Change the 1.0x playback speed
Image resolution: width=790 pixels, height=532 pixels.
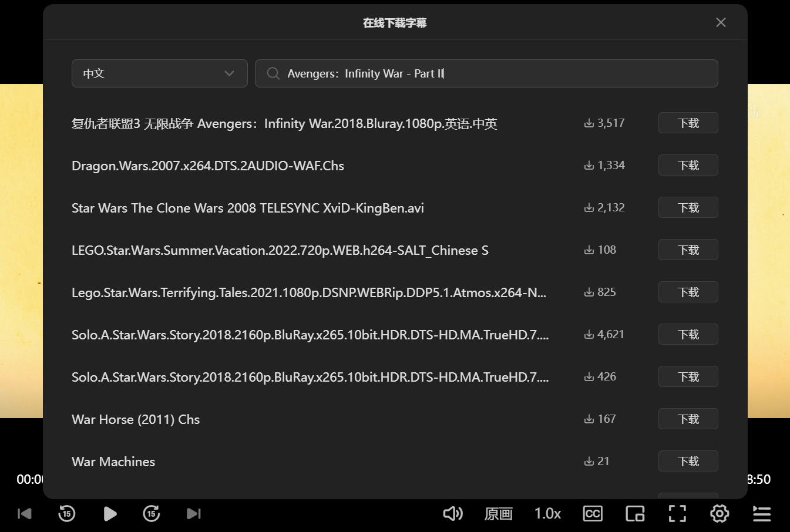click(x=547, y=514)
